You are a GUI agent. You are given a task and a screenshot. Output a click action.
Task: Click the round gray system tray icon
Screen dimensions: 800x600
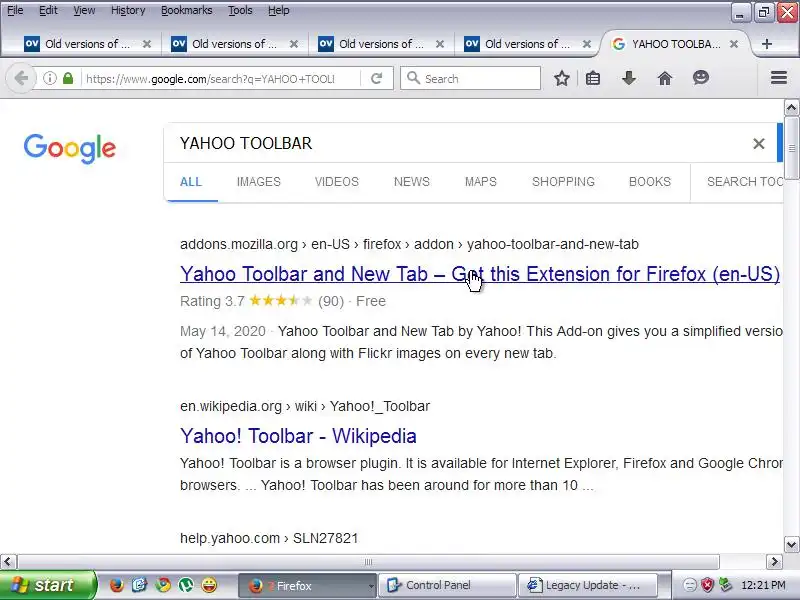[x=690, y=585]
